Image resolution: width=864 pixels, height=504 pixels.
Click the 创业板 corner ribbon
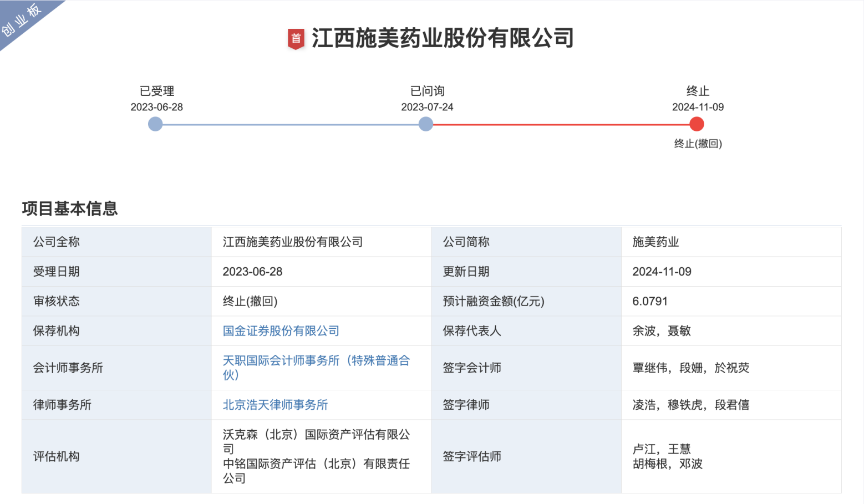pyautogui.click(x=22, y=20)
